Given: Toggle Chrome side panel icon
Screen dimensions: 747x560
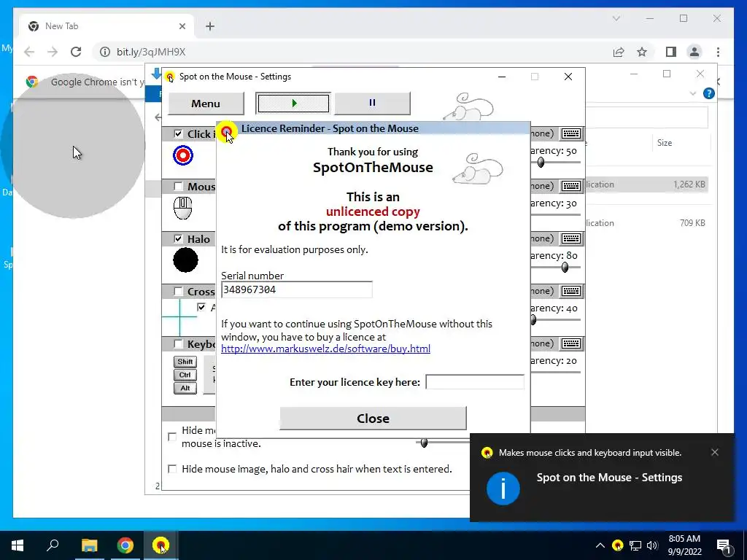Looking at the screenshot, I should 671,52.
